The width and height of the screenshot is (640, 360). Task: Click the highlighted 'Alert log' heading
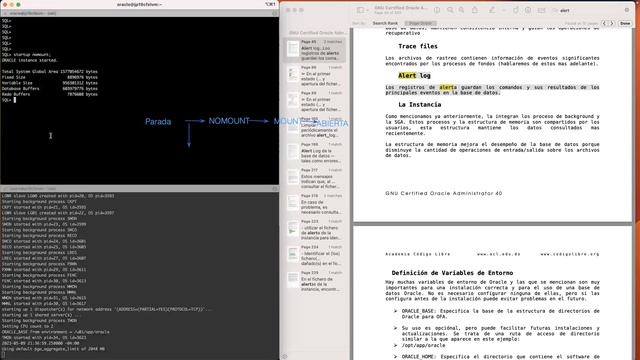(414, 76)
